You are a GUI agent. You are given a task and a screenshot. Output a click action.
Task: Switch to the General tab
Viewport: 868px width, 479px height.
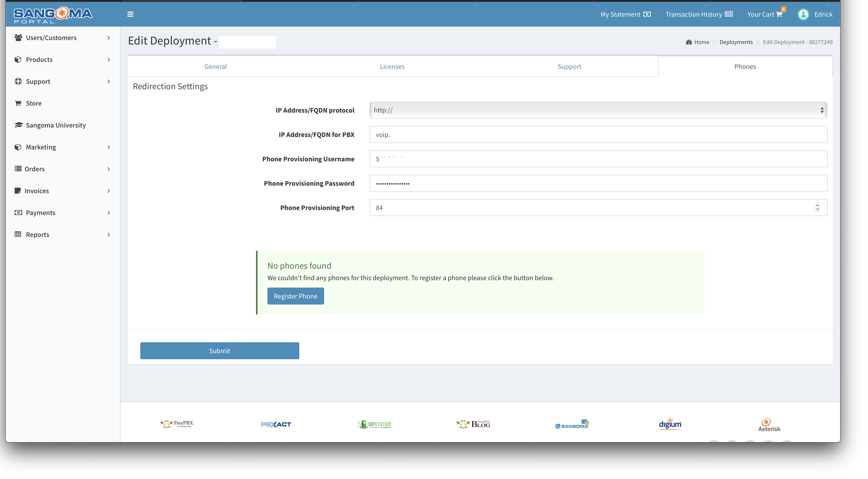216,66
